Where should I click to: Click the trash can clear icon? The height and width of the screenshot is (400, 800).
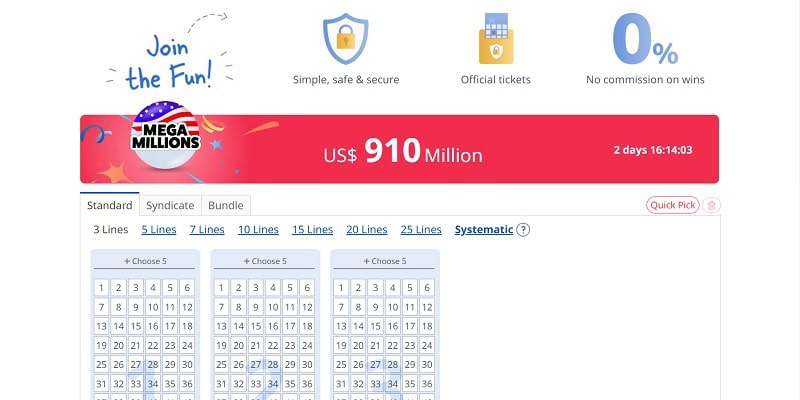click(x=711, y=205)
